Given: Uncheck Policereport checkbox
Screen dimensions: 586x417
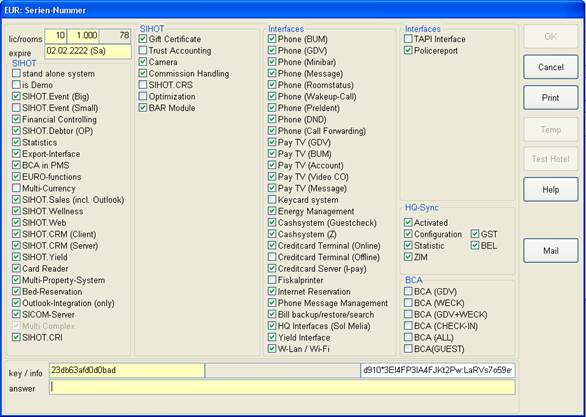Looking at the screenshot, I should coord(408,50).
